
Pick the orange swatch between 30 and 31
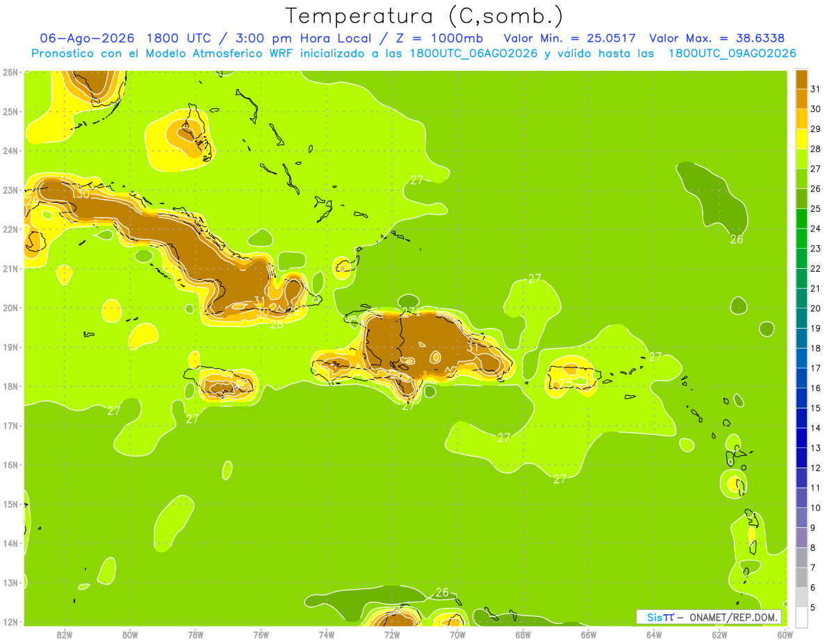801,99
